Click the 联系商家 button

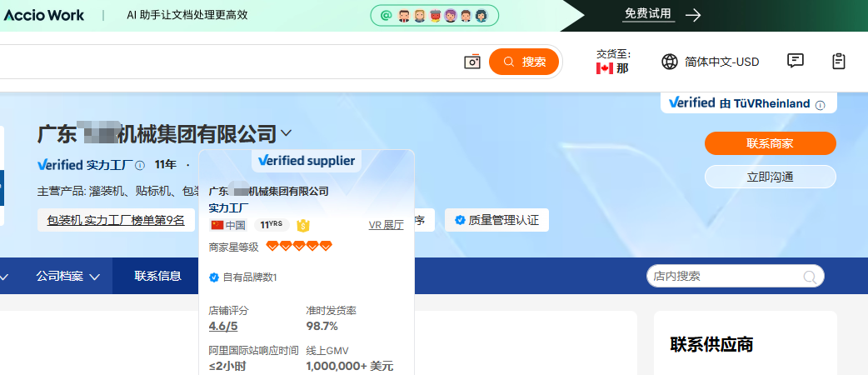point(770,143)
